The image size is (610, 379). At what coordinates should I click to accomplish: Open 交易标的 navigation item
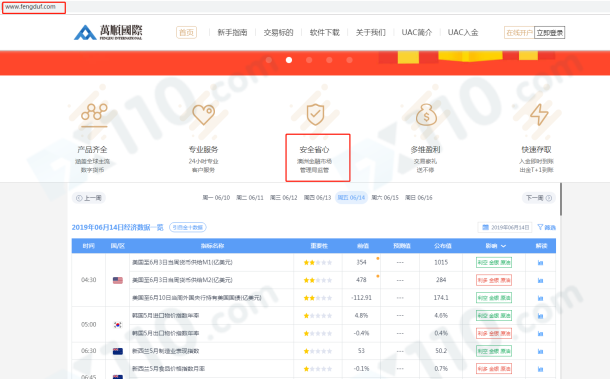coord(278,32)
